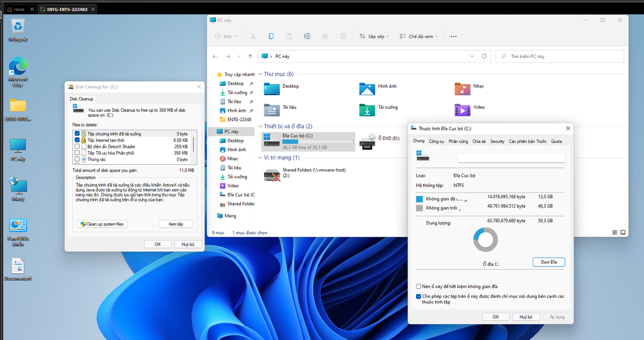
Task: Click OK in the drive properties dialog
Action: 496,317
